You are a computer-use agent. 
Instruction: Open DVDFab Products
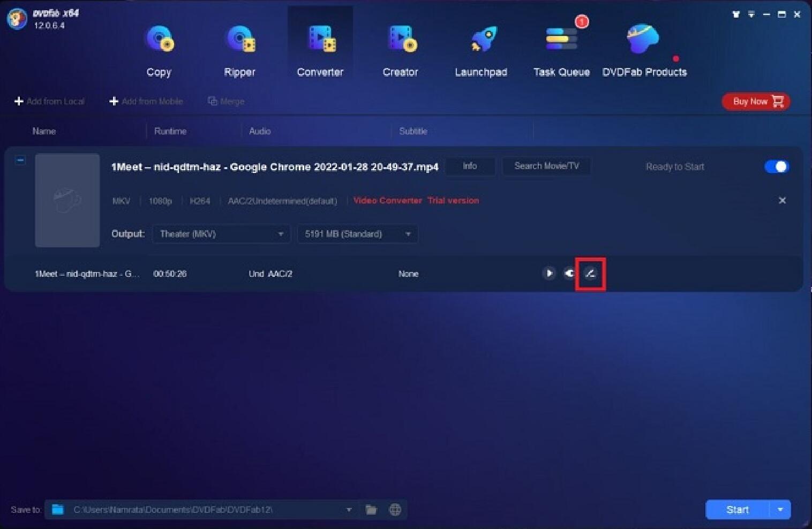tap(644, 51)
